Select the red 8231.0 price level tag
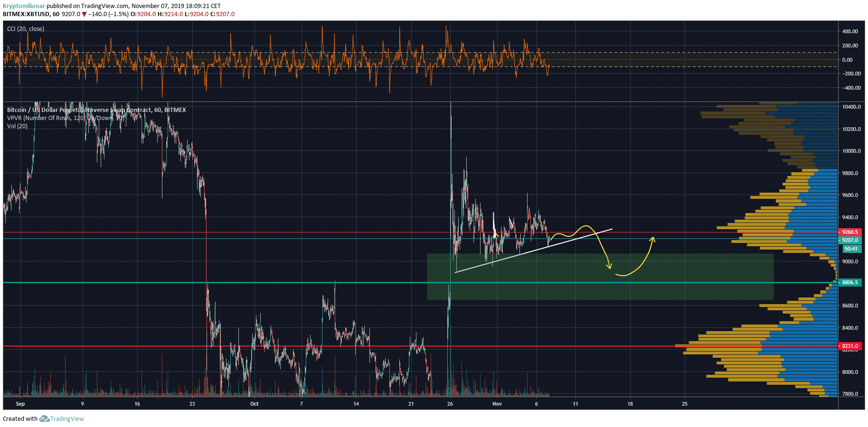The image size is (868, 427). pyautogui.click(x=849, y=346)
